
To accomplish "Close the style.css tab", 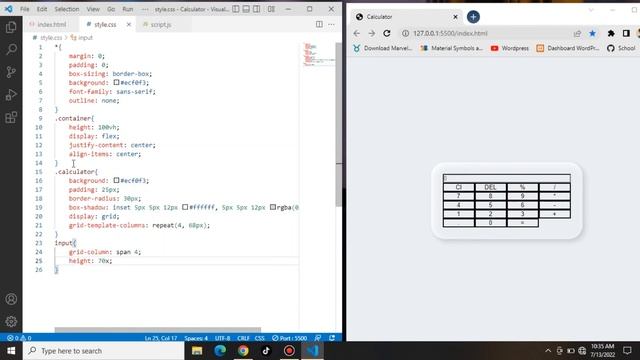I will 129,24.
